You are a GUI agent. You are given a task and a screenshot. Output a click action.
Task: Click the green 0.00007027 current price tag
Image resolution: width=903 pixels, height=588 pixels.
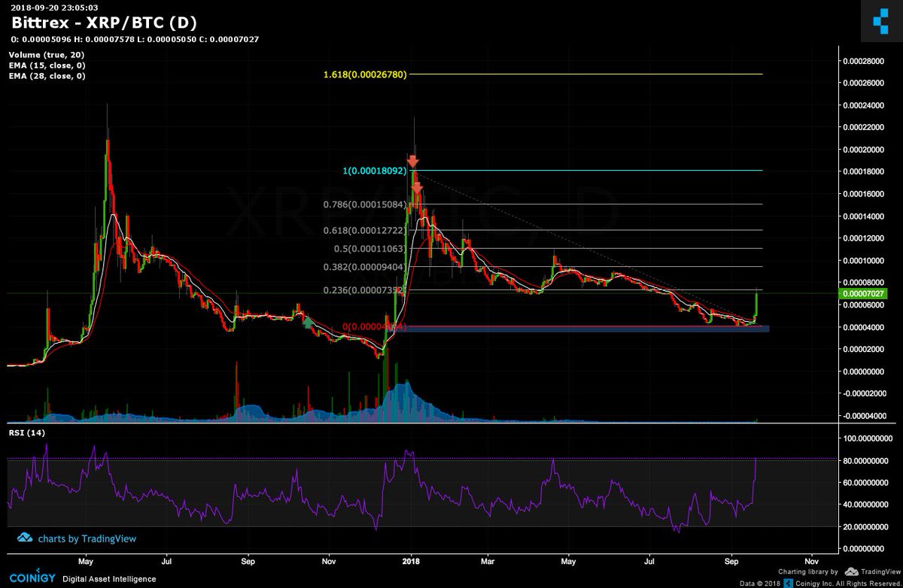(x=863, y=294)
